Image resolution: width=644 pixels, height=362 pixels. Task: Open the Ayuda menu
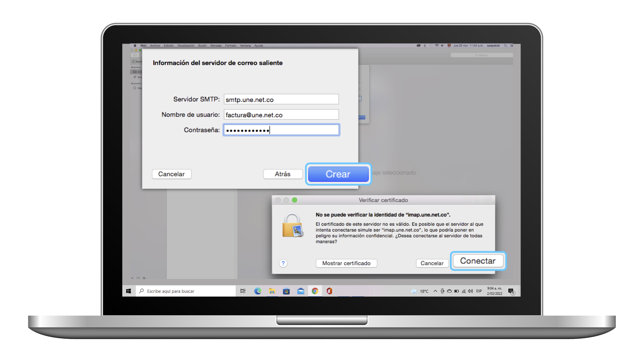259,45
